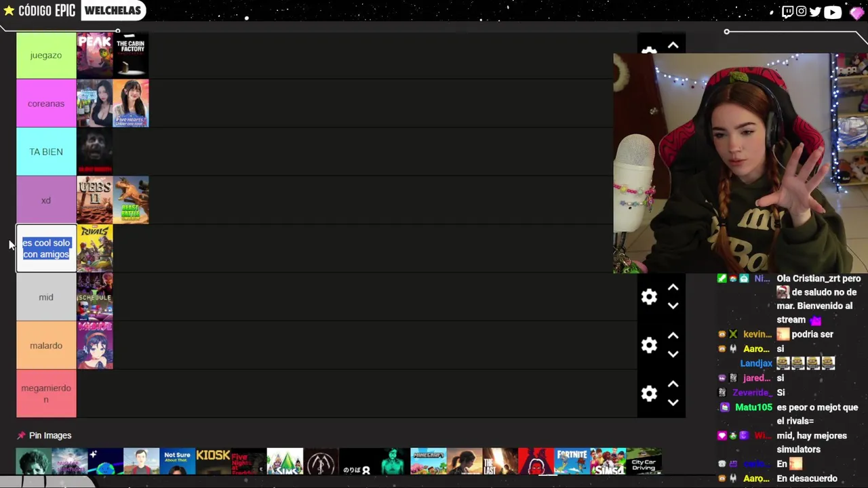868x488 pixels.
Task: Move the megamierdon tier row up
Action: click(673, 384)
